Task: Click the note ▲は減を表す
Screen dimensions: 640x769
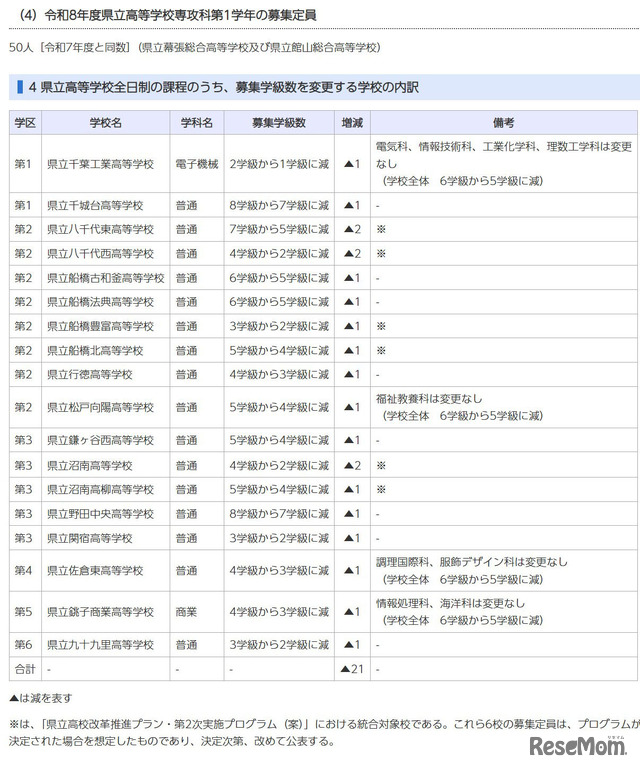Action: (41, 698)
